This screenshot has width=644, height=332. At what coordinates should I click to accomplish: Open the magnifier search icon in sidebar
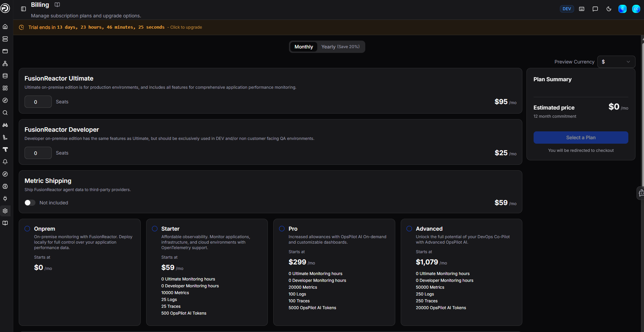point(5,113)
